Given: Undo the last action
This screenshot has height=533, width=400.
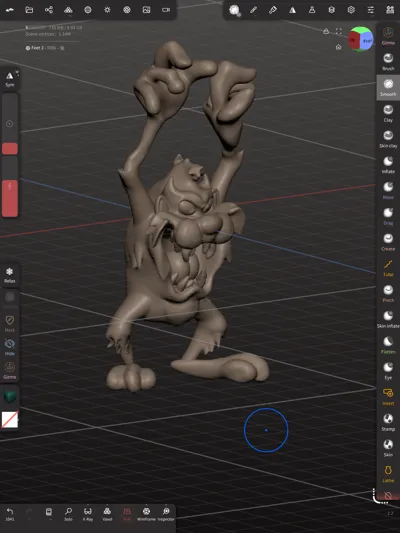Looking at the screenshot, I should [10, 514].
